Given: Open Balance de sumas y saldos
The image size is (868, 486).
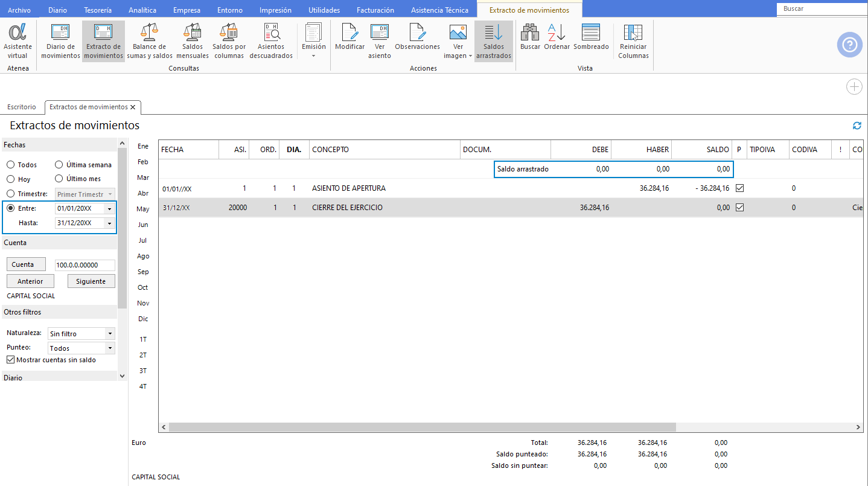Looking at the screenshot, I should point(149,41).
